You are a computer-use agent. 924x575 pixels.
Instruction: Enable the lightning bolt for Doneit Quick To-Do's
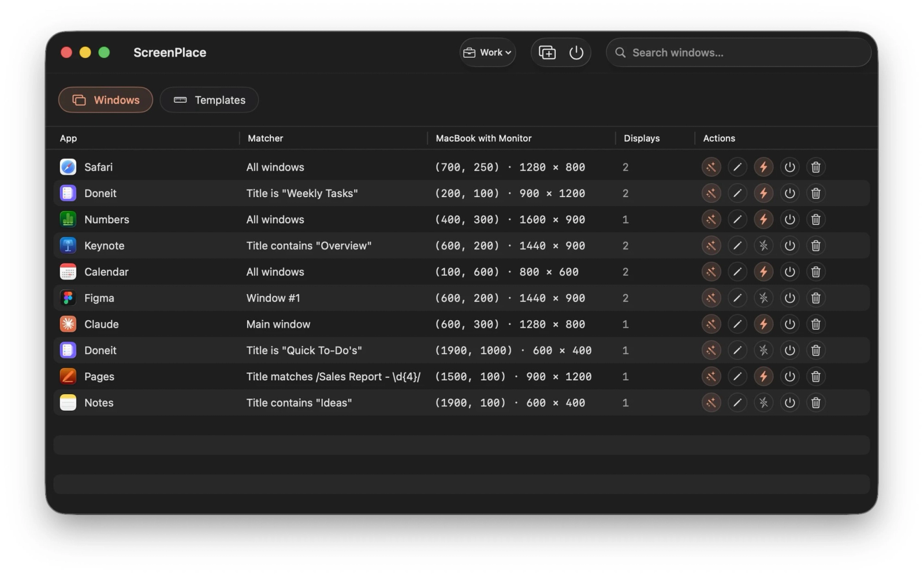763,350
